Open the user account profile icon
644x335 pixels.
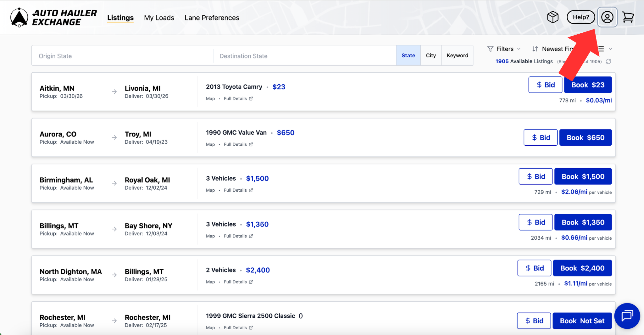607,17
